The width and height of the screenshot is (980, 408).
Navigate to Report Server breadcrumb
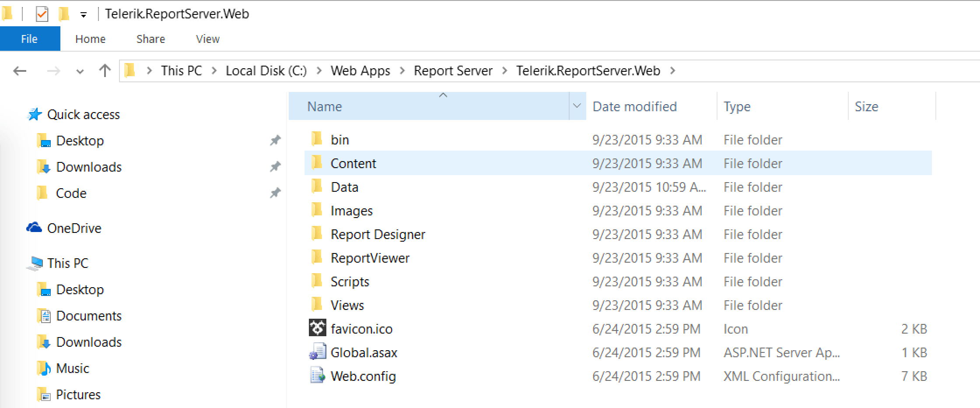click(453, 70)
